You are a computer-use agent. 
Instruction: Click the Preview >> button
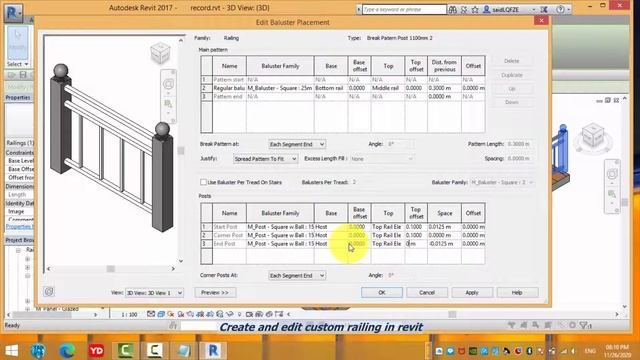pyautogui.click(x=215, y=292)
